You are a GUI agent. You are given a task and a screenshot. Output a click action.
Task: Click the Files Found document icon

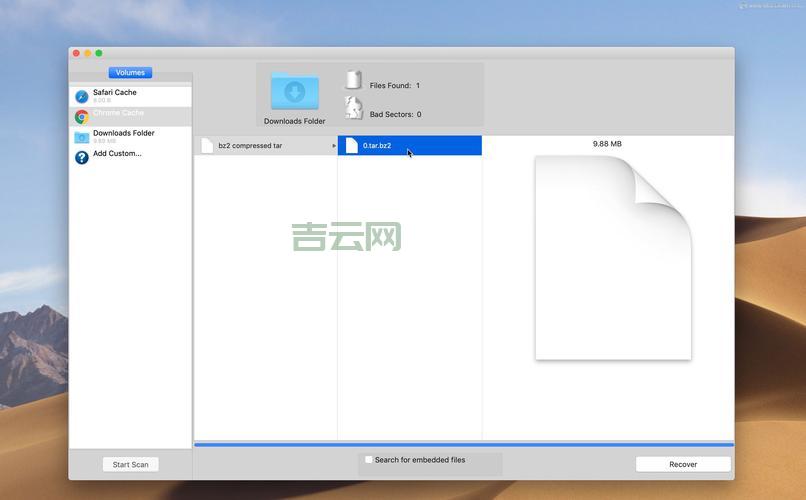point(353,81)
